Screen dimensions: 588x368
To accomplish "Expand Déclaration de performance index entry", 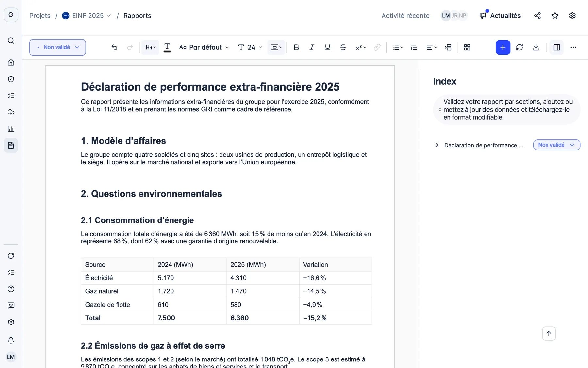I will click(437, 145).
